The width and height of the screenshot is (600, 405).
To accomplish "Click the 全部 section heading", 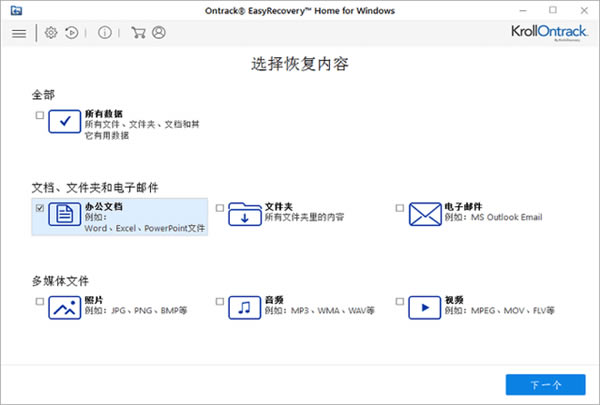I will click(43, 95).
